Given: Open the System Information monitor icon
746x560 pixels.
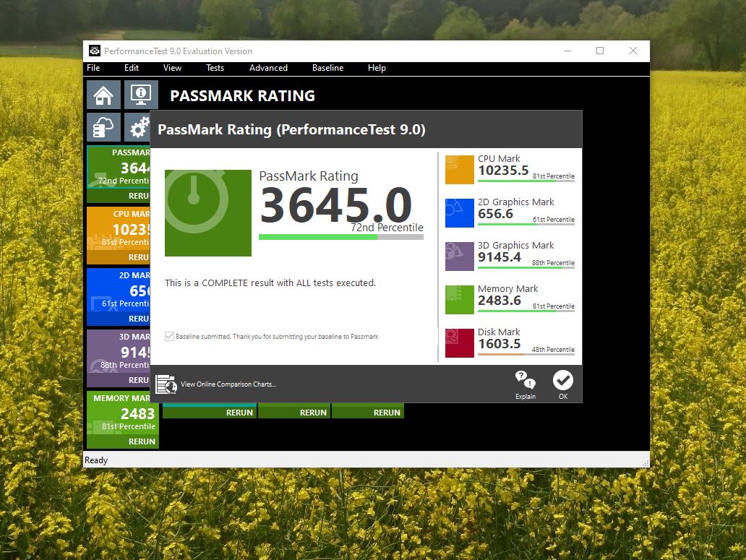Looking at the screenshot, I should [141, 95].
